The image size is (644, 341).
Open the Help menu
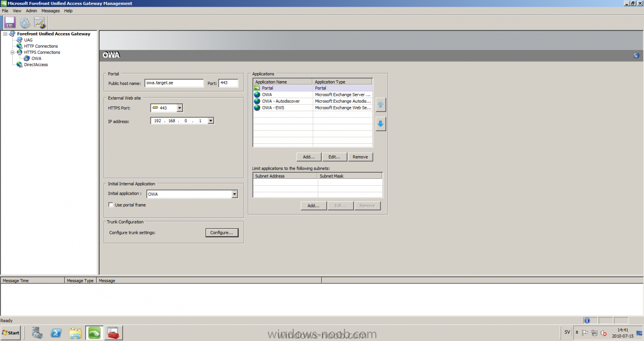click(68, 11)
